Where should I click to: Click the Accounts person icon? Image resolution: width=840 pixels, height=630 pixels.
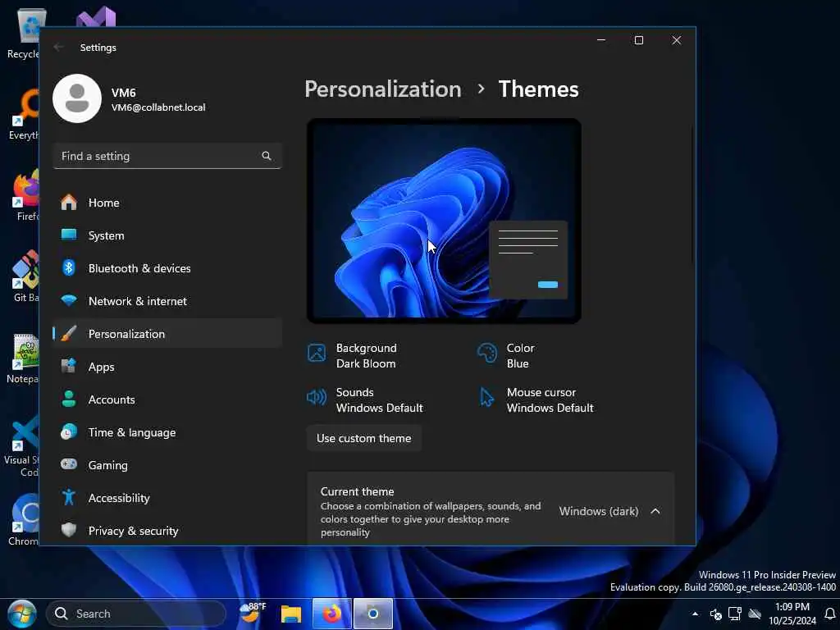(x=69, y=399)
